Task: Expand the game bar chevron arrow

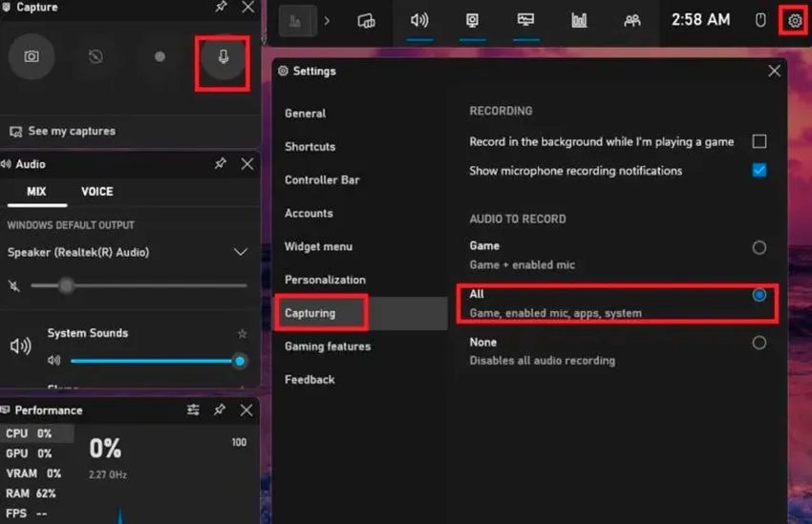Action: 327,21
